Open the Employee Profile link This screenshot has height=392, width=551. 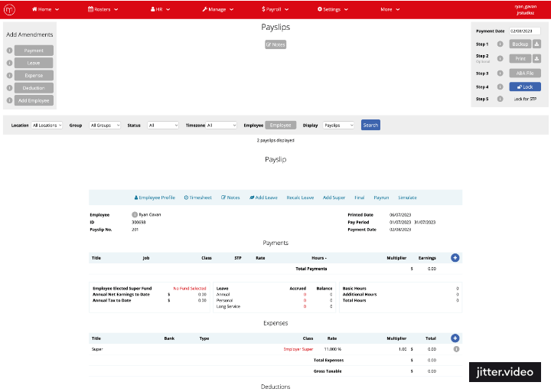coord(155,198)
